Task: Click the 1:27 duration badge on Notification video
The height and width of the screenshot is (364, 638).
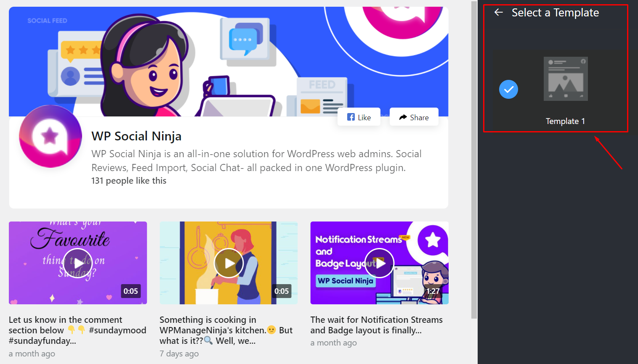Action: [433, 291]
